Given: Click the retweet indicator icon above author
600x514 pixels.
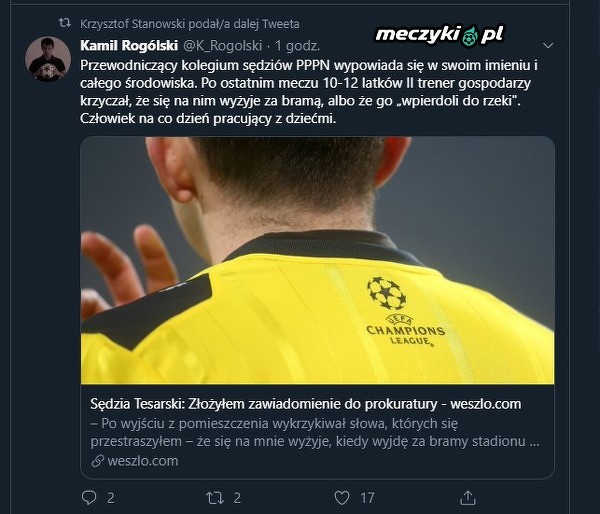Looking at the screenshot, I should tap(65, 23).
